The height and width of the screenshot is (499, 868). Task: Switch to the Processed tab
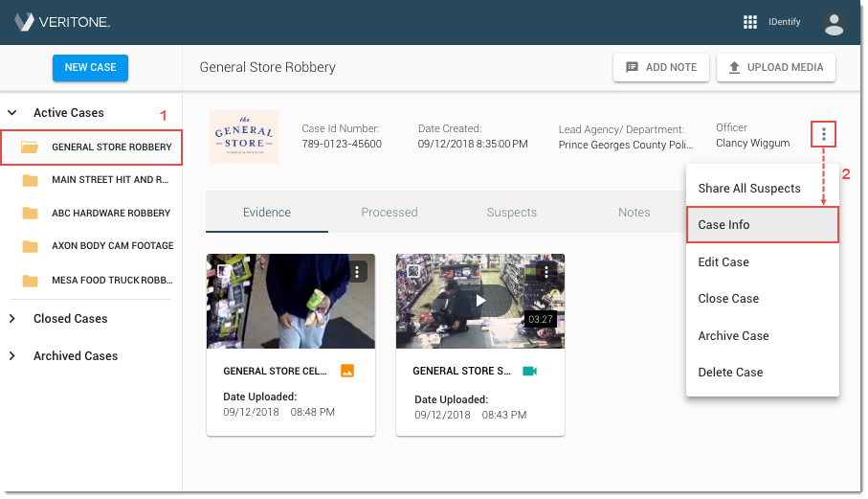click(x=389, y=212)
